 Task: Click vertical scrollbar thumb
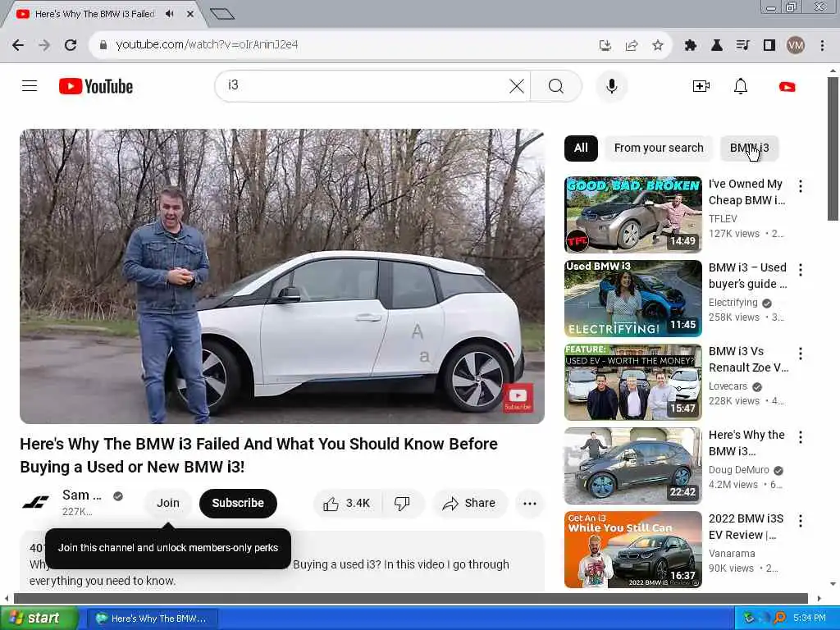click(x=833, y=149)
